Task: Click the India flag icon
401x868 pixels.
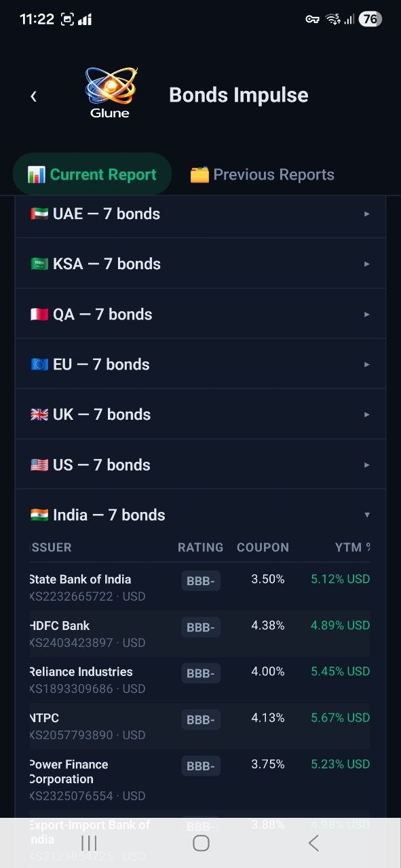Action: 40,515
